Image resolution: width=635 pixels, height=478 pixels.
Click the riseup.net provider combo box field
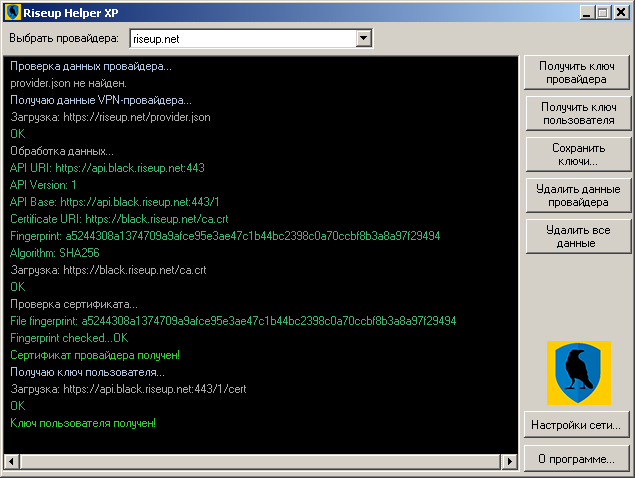click(x=251, y=38)
